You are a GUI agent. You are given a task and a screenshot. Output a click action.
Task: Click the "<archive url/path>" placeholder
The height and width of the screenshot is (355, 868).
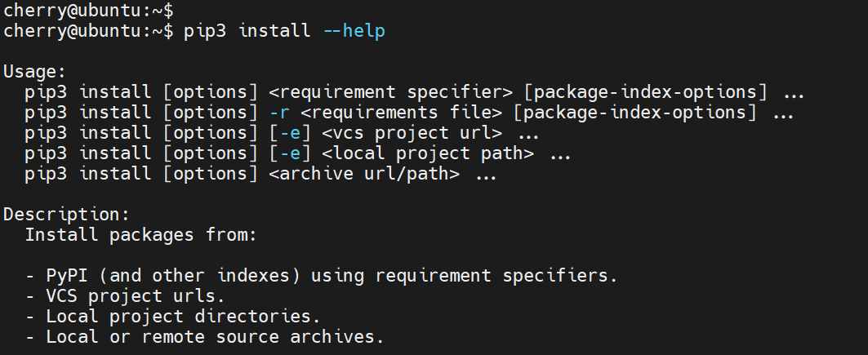363,174
